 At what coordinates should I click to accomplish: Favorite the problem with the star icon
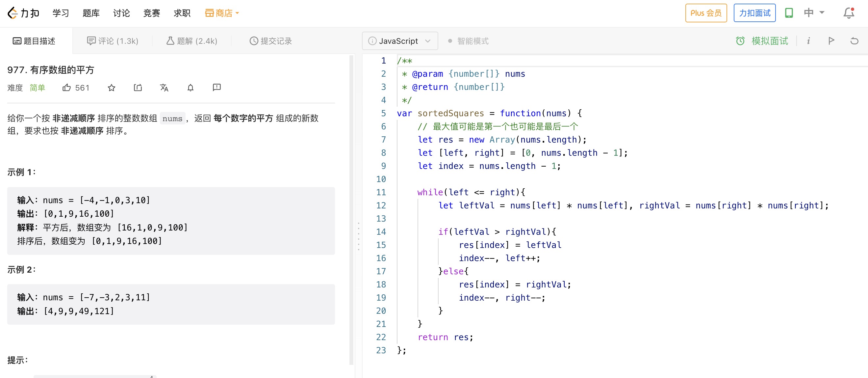point(112,88)
